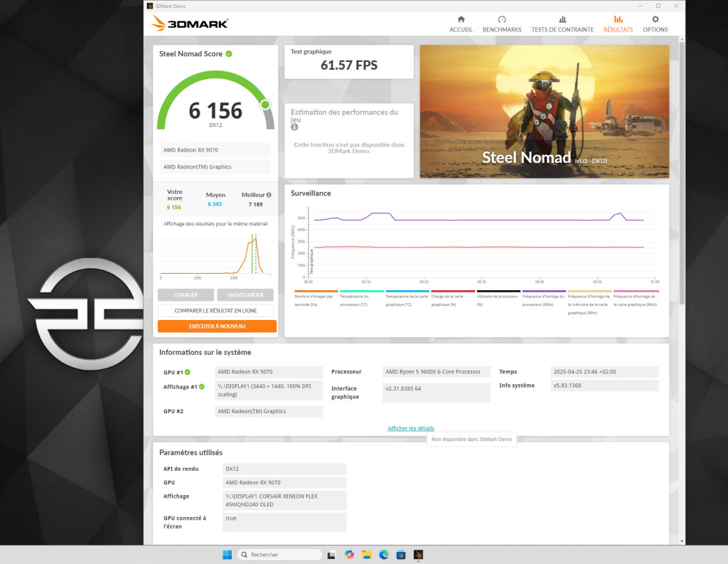Click the score distribution chart
728x564 pixels.
coord(215,255)
